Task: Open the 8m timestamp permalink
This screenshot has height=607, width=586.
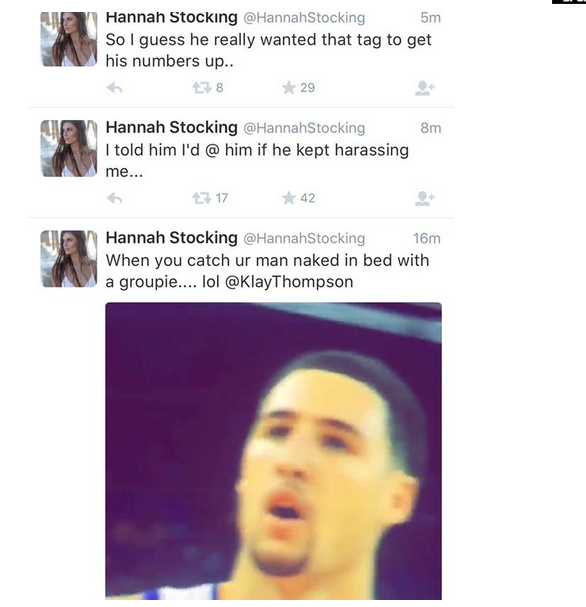Action: (431, 128)
